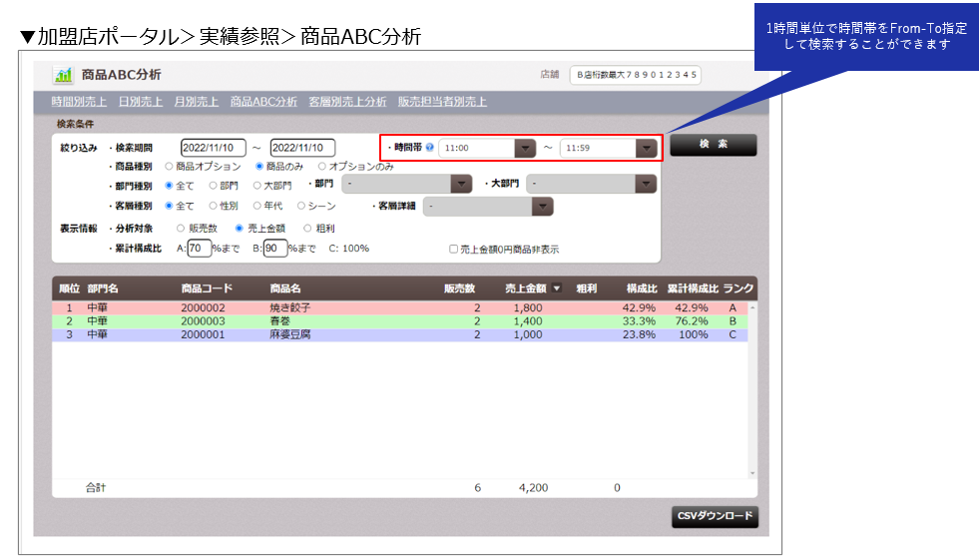Expand the 客層詳細 dropdown
This screenshot has width=980, height=560.
543,207
